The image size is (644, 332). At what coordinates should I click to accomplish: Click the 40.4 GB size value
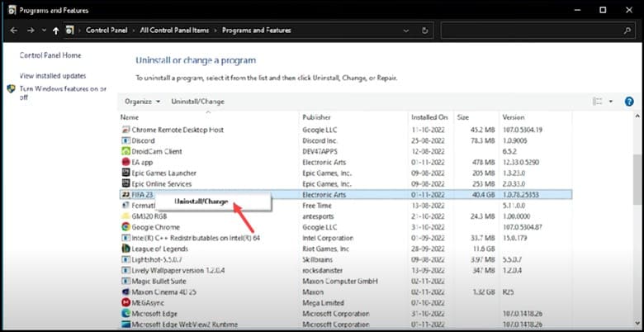[481, 194]
